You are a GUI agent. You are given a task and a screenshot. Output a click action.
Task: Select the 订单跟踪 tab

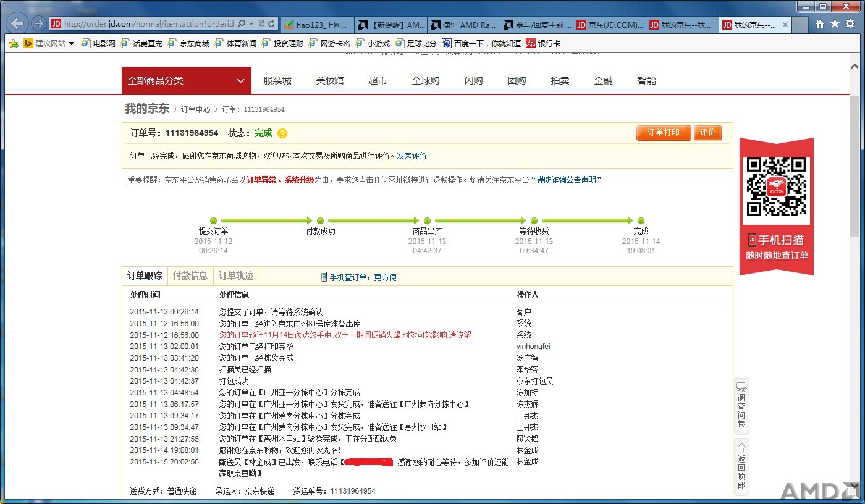click(145, 276)
